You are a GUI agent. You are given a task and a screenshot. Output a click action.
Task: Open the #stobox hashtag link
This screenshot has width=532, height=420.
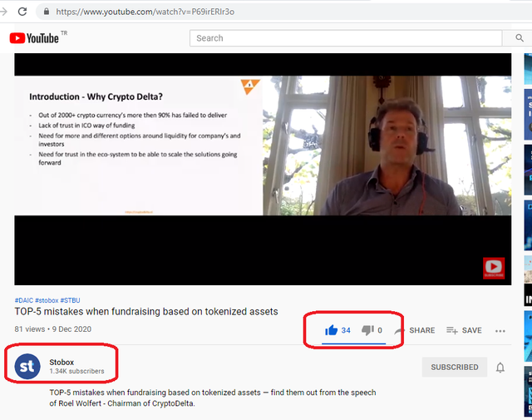[x=47, y=300]
